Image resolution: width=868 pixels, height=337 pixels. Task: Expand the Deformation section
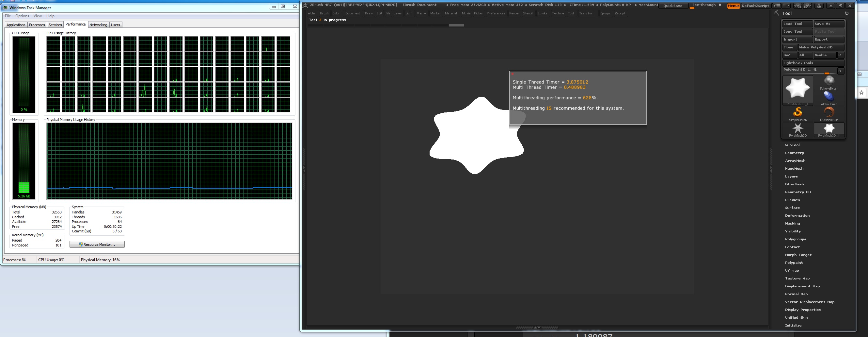point(797,215)
